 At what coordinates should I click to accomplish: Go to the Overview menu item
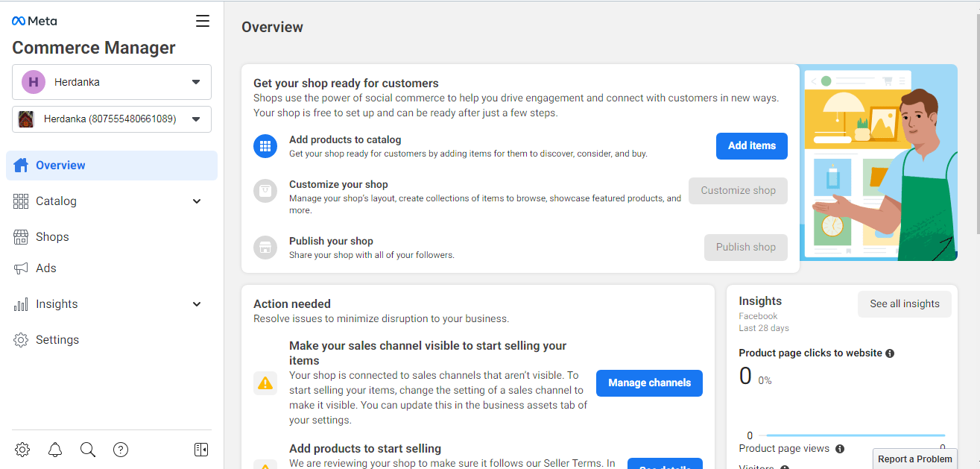click(112, 166)
